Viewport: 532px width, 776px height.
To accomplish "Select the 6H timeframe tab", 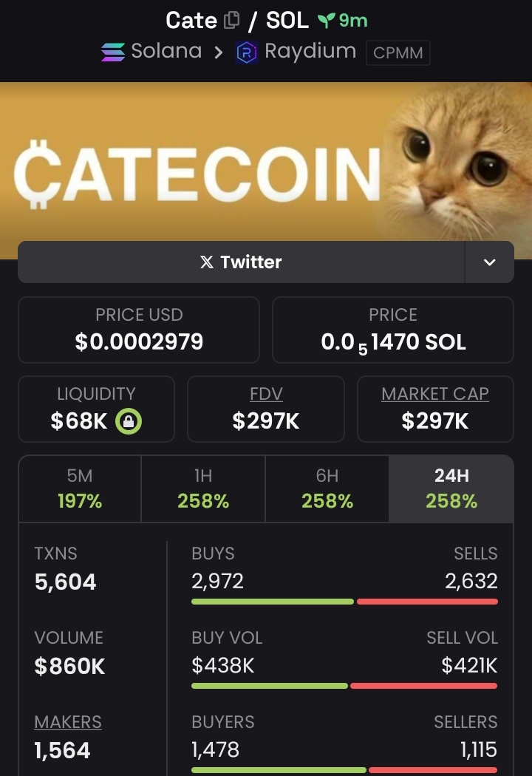I will point(327,489).
